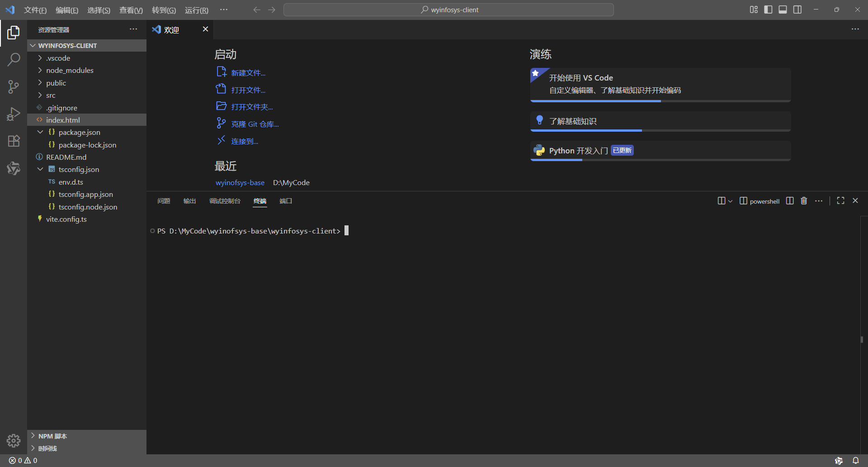Open the Run and Debug view
This screenshot has width=868, height=467.
[14, 114]
